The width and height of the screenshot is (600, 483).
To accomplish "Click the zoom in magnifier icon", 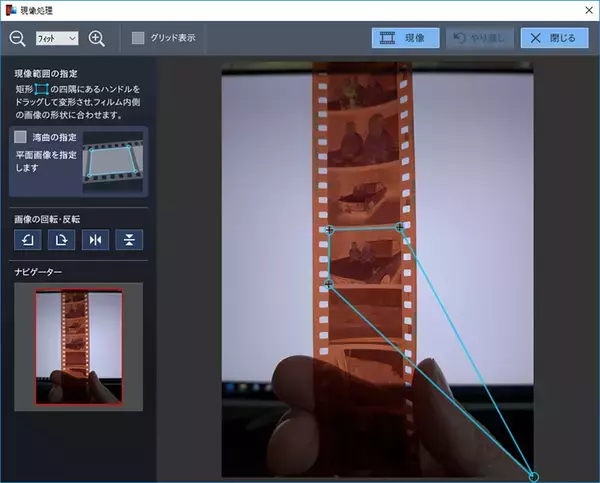I will coord(97,38).
